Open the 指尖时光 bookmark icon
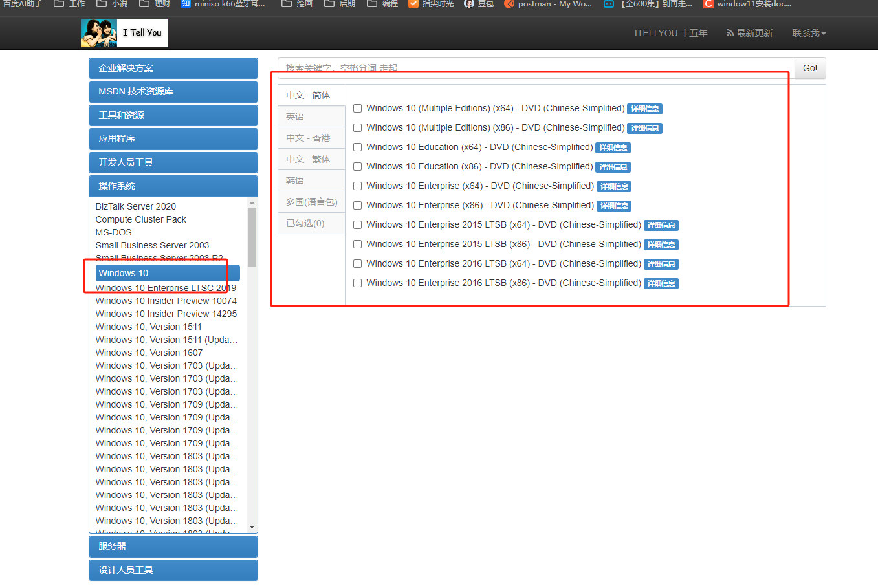This screenshot has width=878, height=588. [x=413, y=4]
